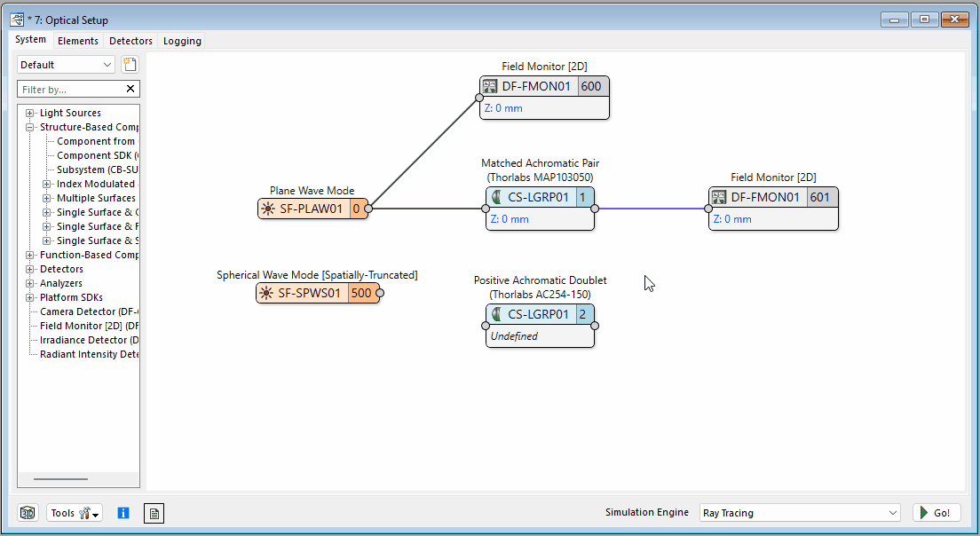Click the new catalog icon beside Default
This screenshot has height=536, width=980.
pos(130,65)
